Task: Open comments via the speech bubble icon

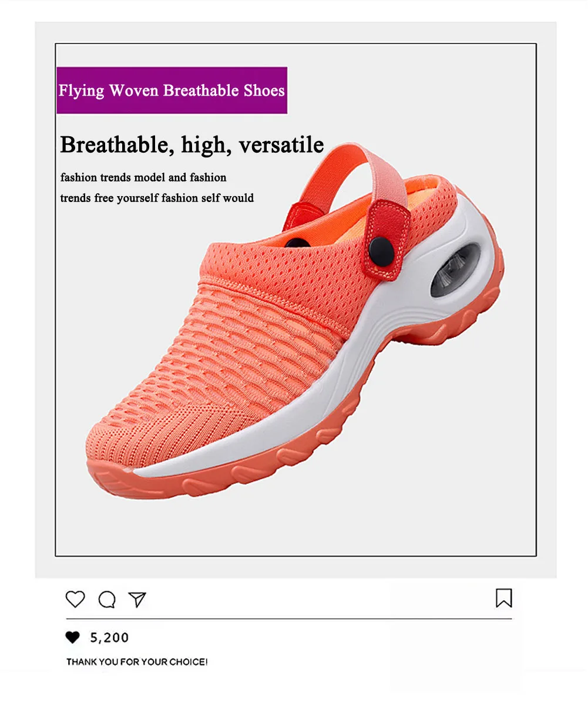Action: tap(107, 600)
